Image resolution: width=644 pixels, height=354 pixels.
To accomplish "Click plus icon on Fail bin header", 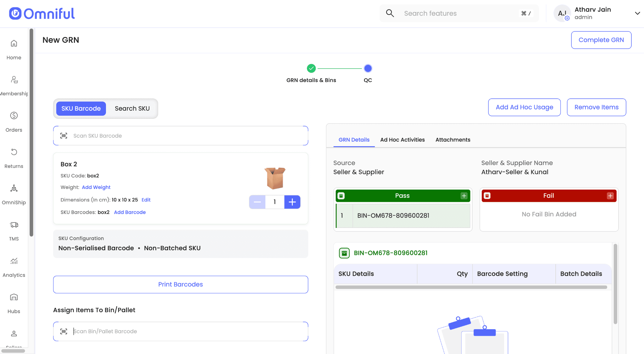I will [610, 196].
